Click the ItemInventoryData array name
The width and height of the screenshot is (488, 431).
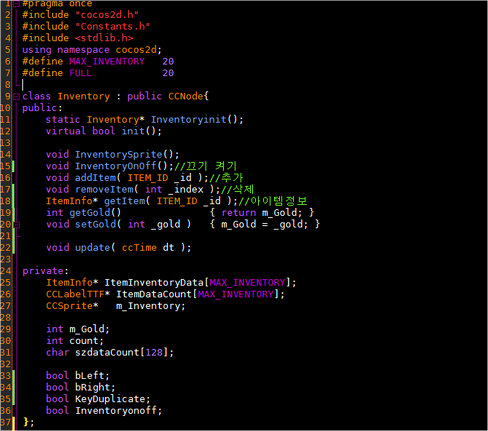coord(154,283)
